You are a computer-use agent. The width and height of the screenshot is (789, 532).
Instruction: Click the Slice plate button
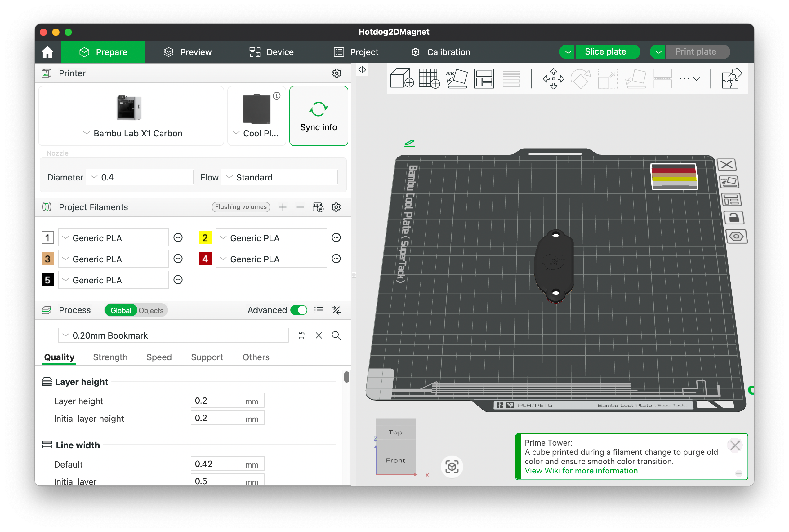(607, 52)
